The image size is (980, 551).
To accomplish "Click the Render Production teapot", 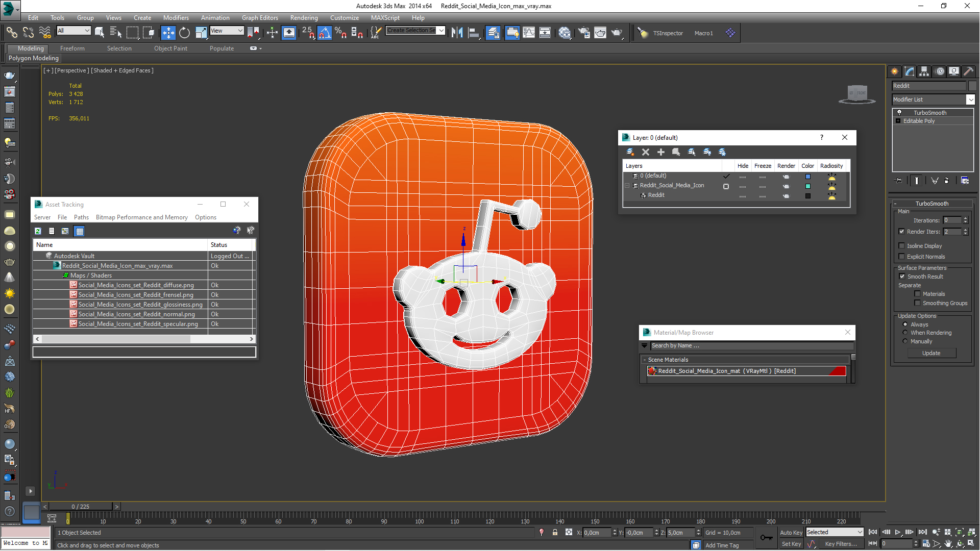I will 618,33.
